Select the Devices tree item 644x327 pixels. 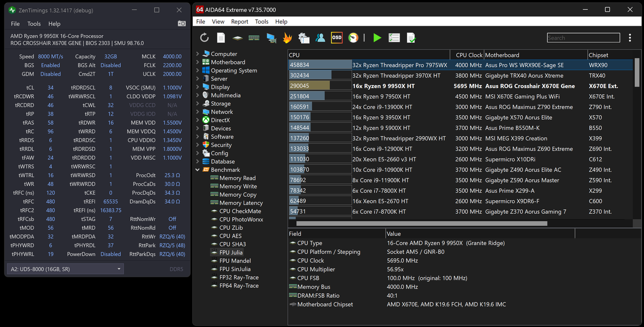pos(221,128)
